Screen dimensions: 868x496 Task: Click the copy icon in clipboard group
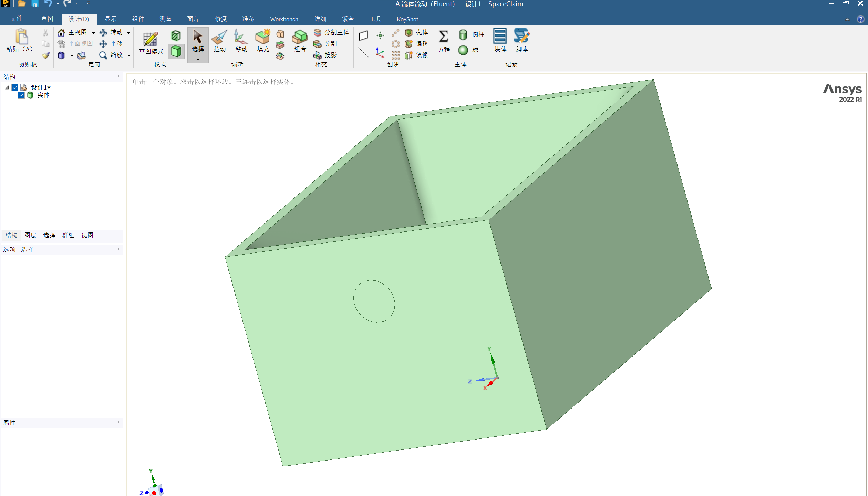coord(45,44)
